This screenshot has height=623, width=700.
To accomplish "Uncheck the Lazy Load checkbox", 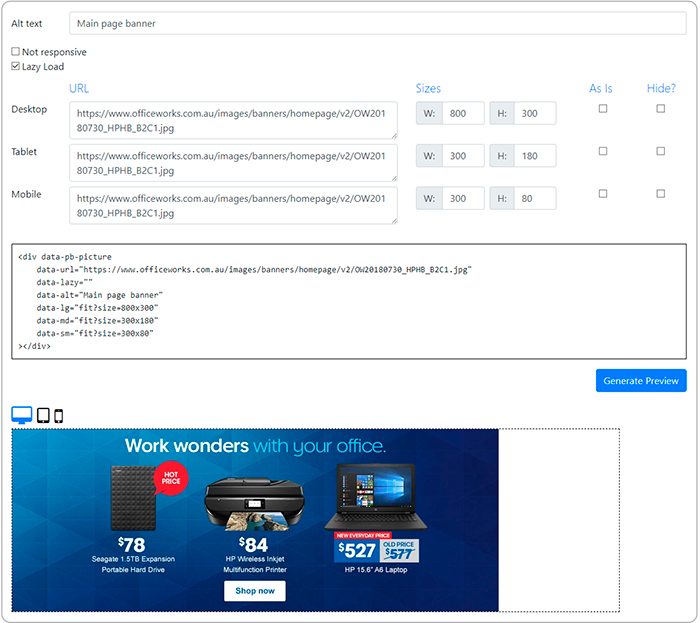I will tap(16, 66).
